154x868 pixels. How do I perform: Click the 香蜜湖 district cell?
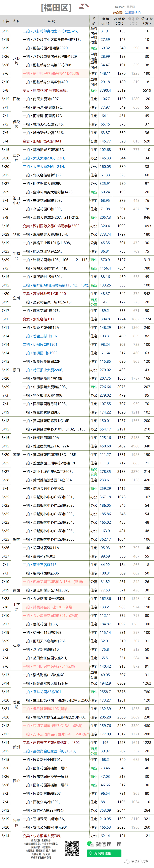pos(16,705)
